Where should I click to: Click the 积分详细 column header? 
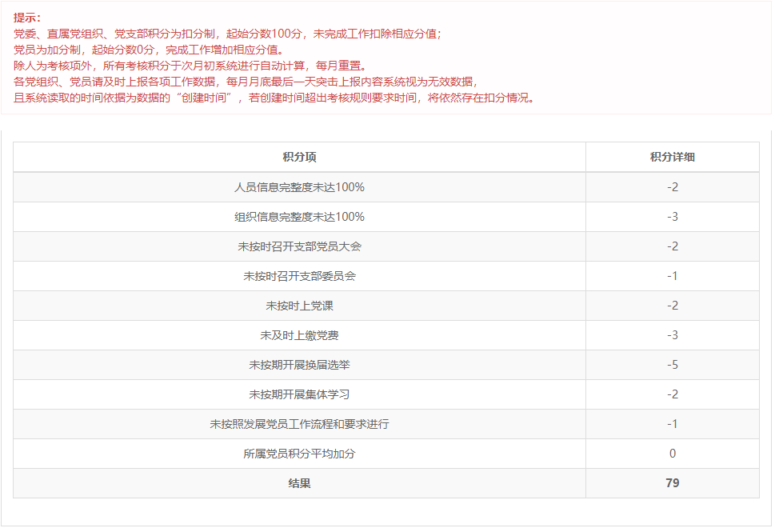click(x=672, y=158)
